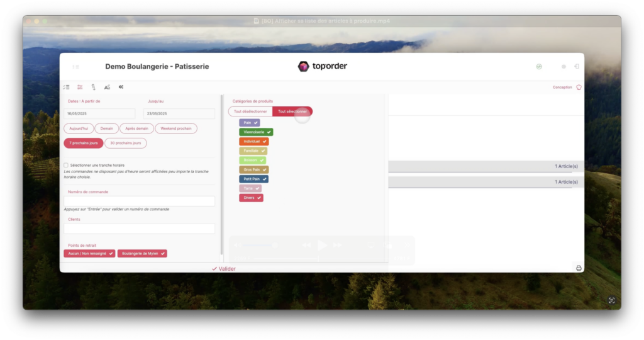Open the 'A partir de' date field
Viewport: 644px width, 340px height.
click(99, 114)
